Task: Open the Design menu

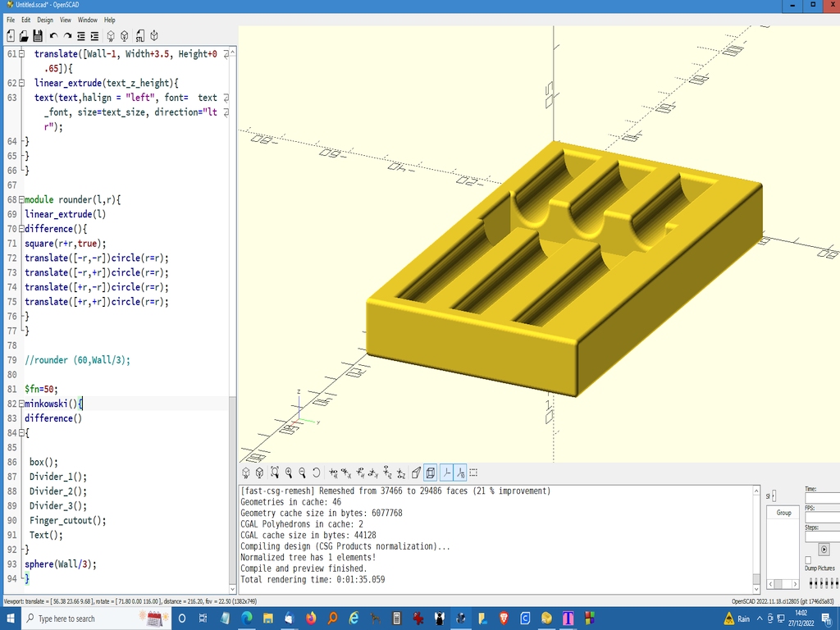Action: tap(45, 20)
